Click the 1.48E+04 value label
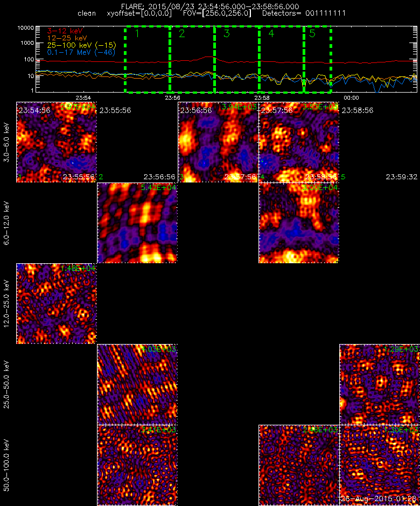Screen dimensions: 420x506 (x=78, y=268)
